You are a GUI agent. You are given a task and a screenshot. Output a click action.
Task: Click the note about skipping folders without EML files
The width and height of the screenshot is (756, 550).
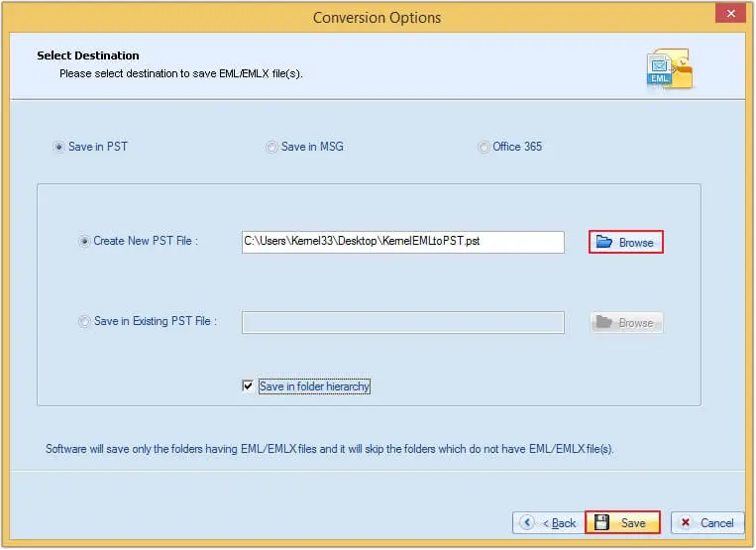coord(330,449)
